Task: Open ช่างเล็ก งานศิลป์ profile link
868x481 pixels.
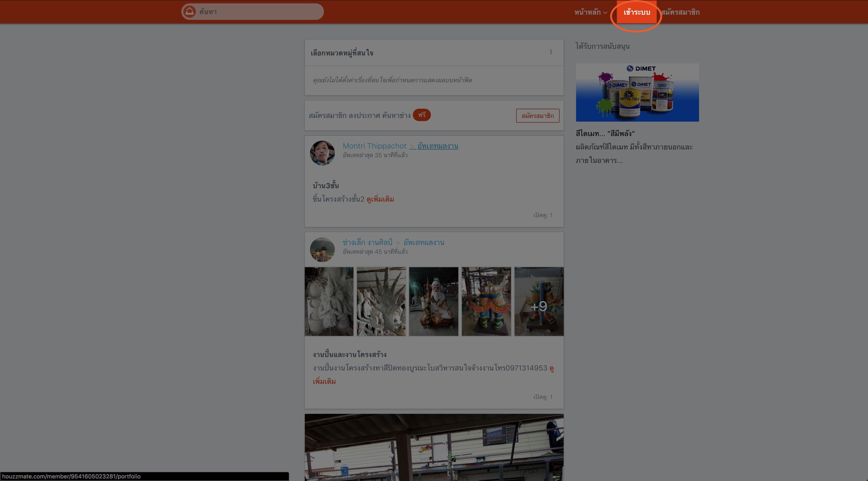Action: pyautogui.click(x=367, y=242)
